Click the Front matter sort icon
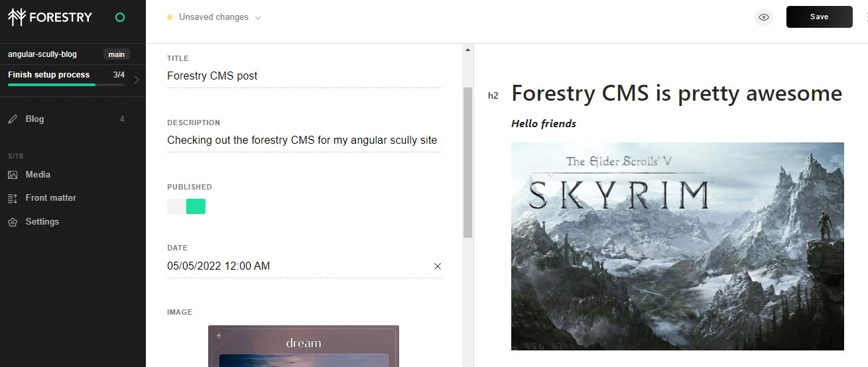868x367 pixels. (13, 198)
